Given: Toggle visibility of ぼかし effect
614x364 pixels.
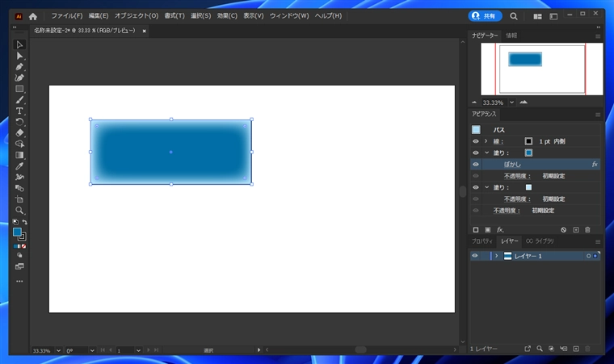Looking at the screenshot, I should point(475,165).
